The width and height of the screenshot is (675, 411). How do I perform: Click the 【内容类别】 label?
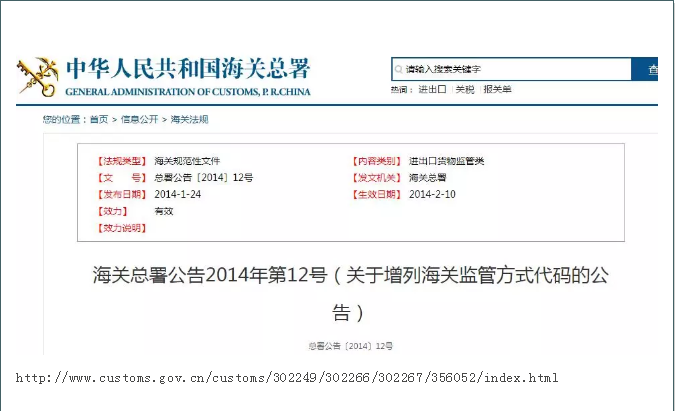377,161
